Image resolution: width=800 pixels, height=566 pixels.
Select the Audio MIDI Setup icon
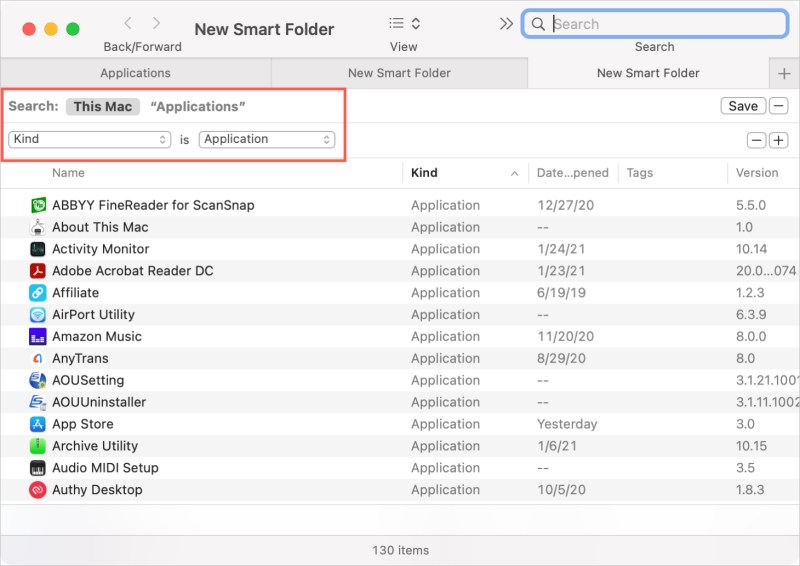[38, 468]
